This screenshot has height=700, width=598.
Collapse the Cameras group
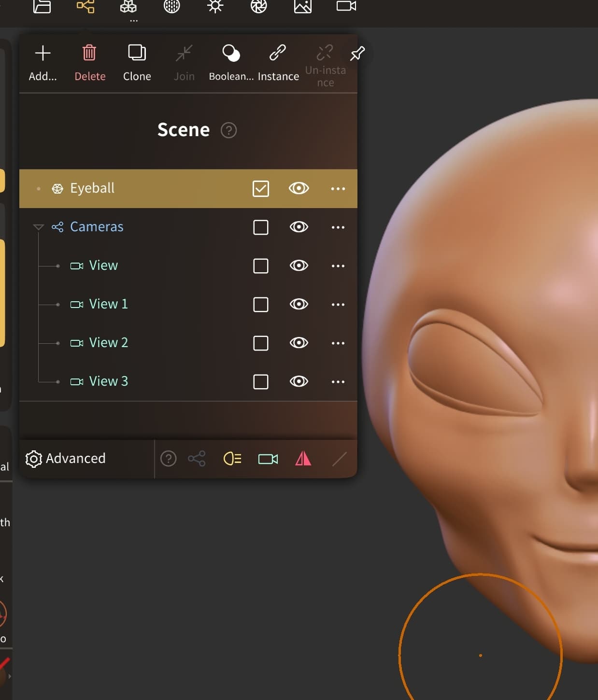38,227
